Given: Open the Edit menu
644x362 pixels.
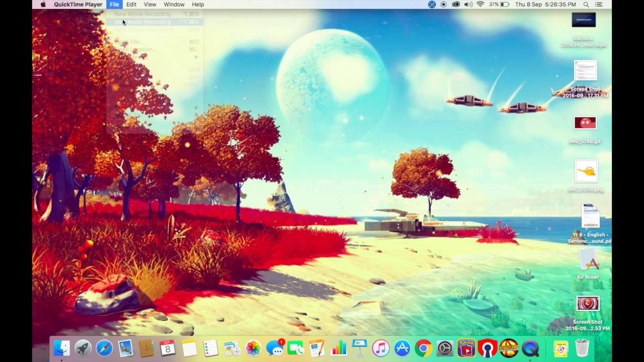Looking at the screenshot, I should [x=131, y=5].
